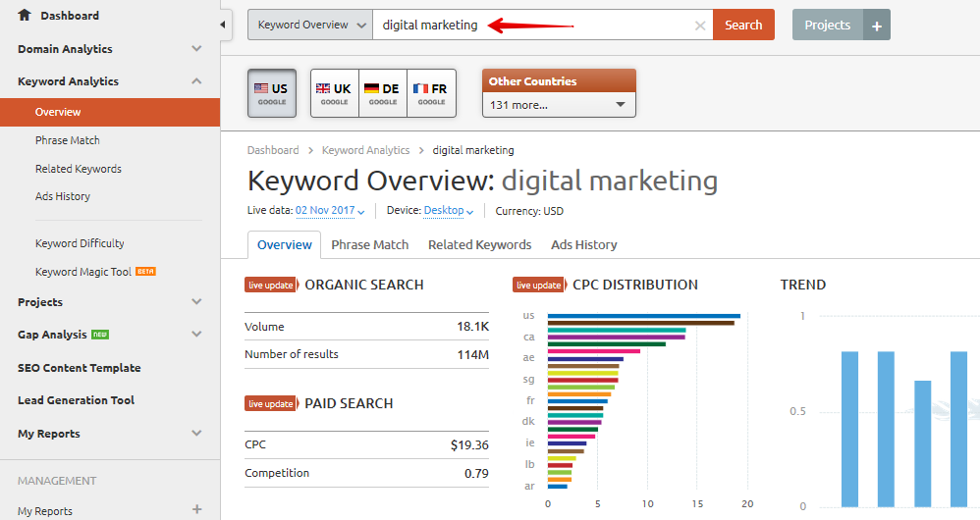Viewport: 980px width, 520px height.
Task: Open the Ads History tab
Action: pyautogui.click(x=583, y=244)
